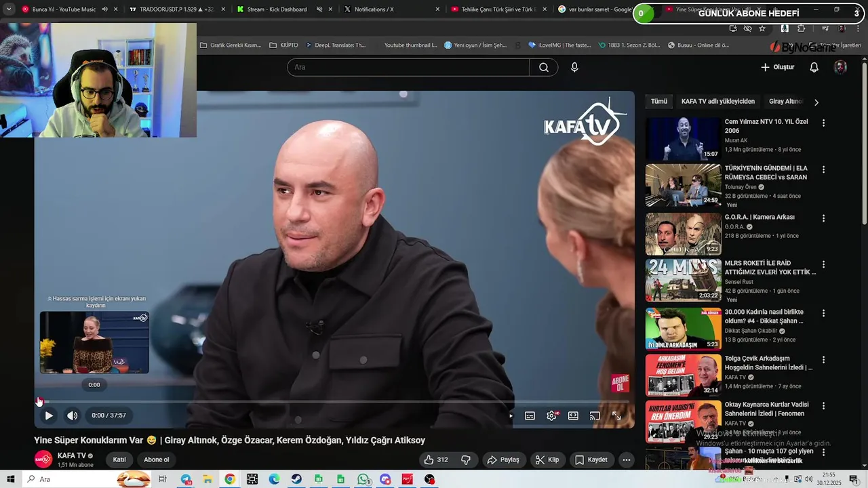The height and width of the screenshot is (488, 868).
Task: Open Steam from taskbar
Action: tap(296, 479)
